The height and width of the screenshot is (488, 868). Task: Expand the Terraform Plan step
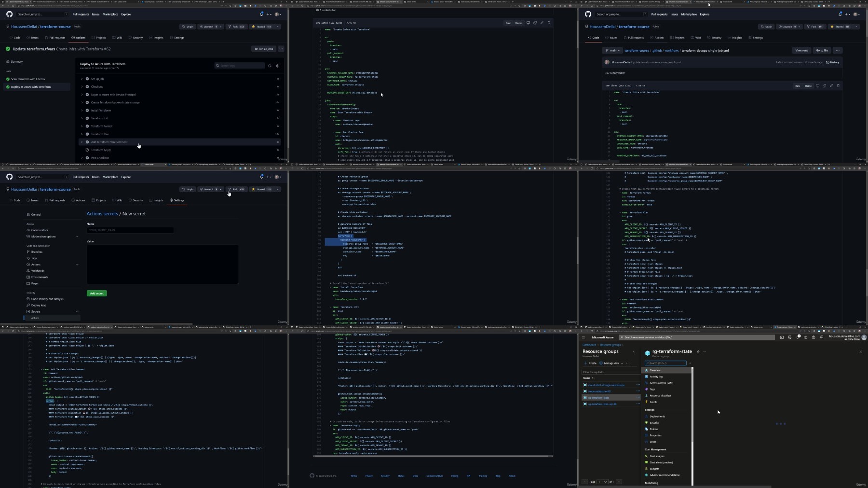coord(82,134)
